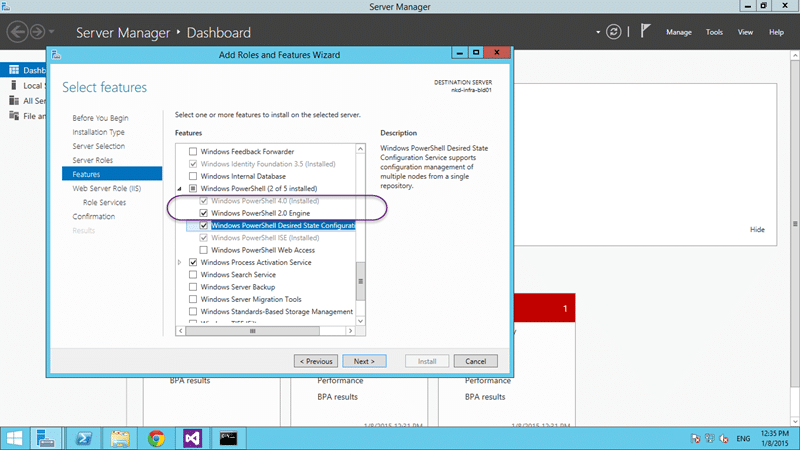This screenshot has height=450, width=800.
Task: Open the View menu
Action: (x=745, y=32)
